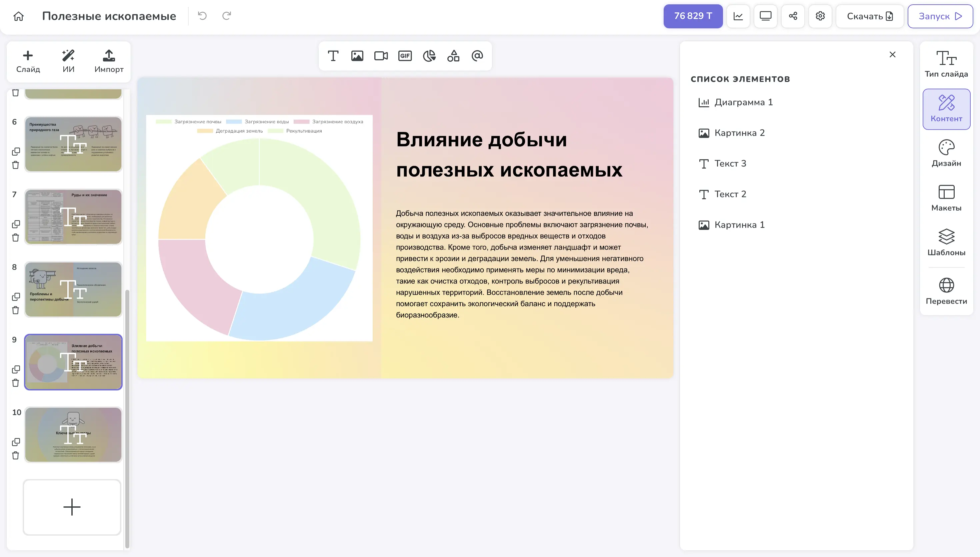Screen dimensions: 980x557
Task: Select the text insert tool
Action: (333, 56)
